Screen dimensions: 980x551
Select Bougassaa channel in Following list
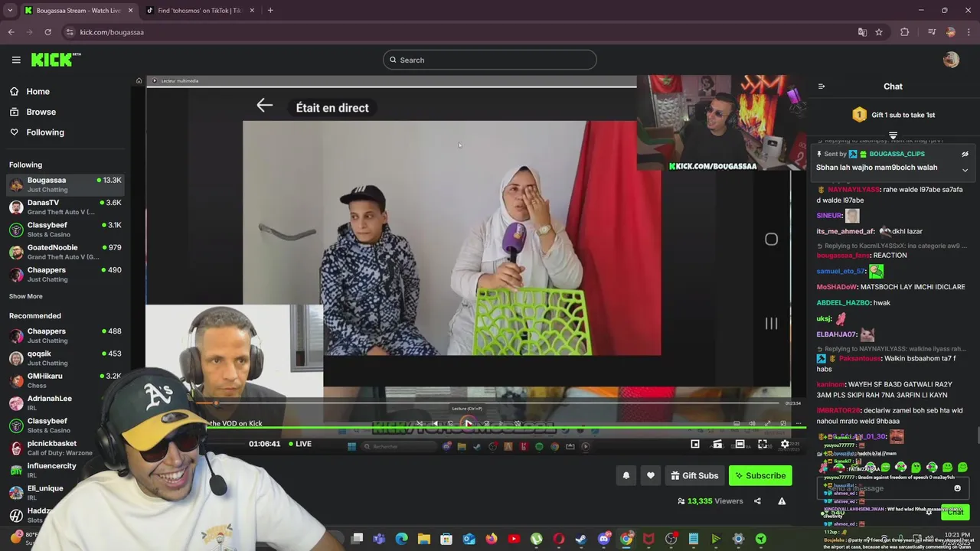65,184
